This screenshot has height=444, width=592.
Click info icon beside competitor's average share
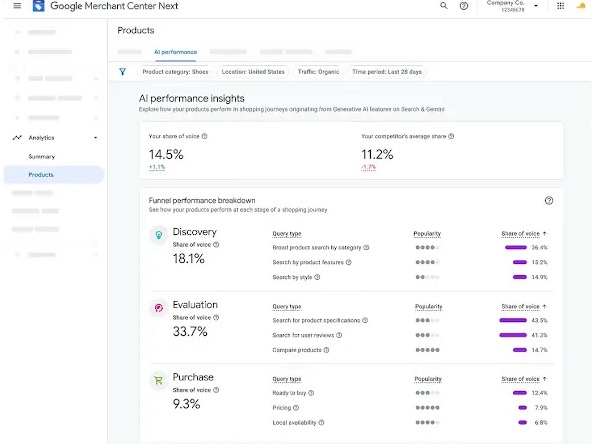pyautogui.click(x=451, y=136)
